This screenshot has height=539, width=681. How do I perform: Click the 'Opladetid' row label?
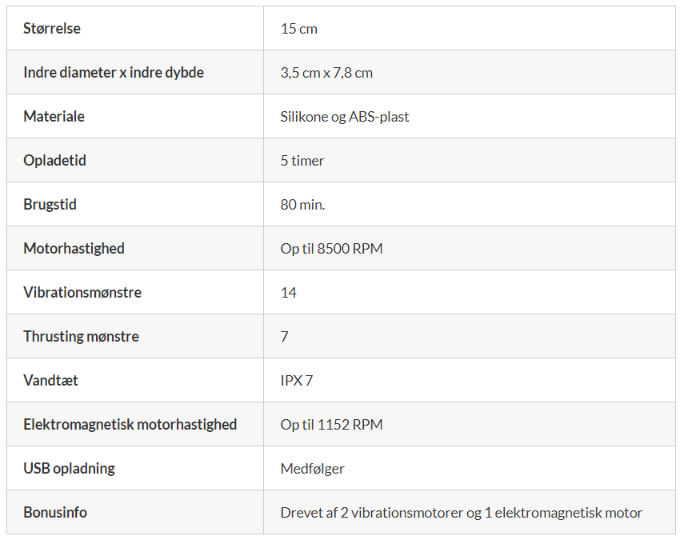[x=55, y=160]
